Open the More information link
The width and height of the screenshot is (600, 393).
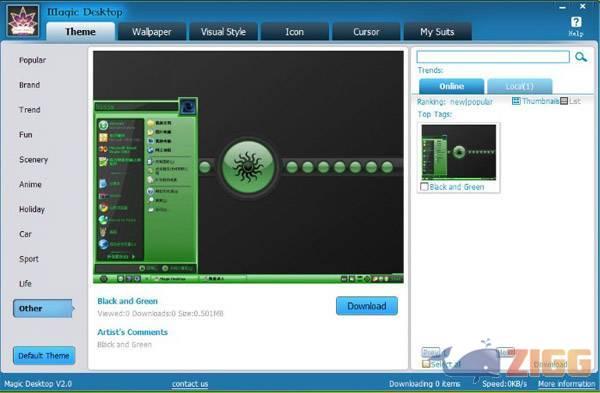(566, 384)
